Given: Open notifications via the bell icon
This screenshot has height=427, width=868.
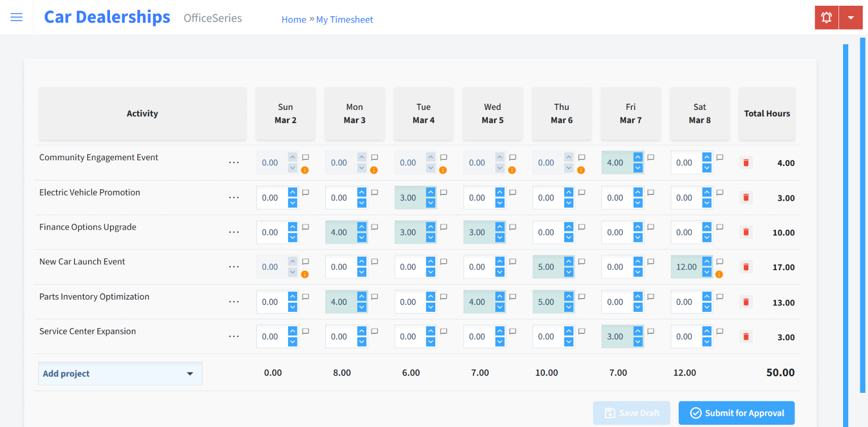Looking at the screenshot, I should (826, 17).
